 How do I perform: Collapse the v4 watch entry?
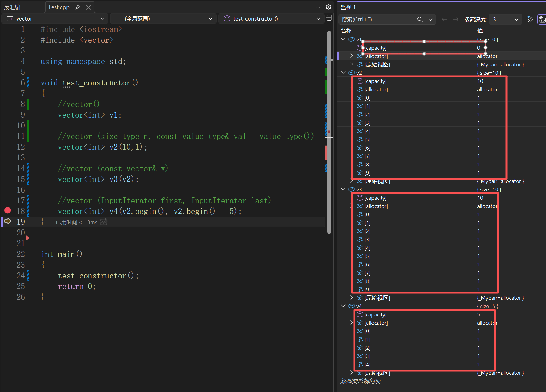point(343,306)
